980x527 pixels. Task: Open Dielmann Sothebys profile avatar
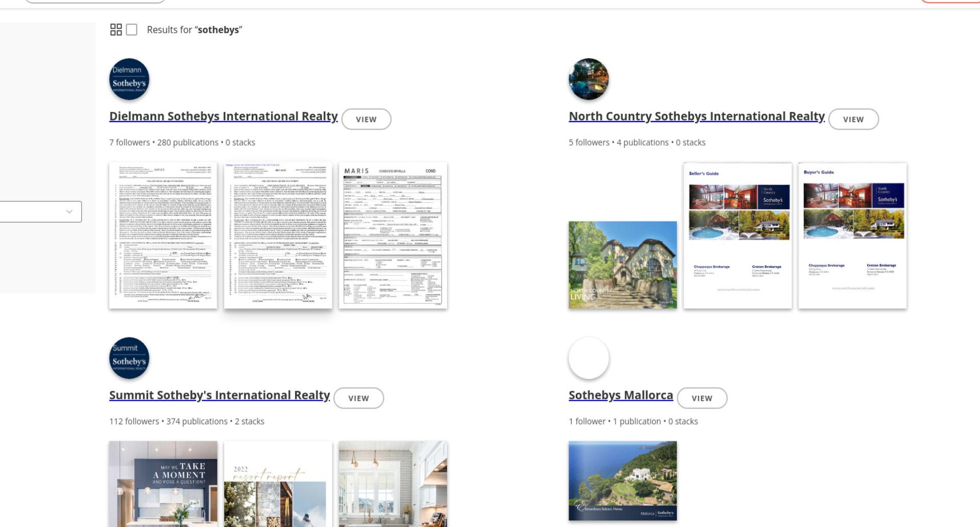tap(129, 79)
